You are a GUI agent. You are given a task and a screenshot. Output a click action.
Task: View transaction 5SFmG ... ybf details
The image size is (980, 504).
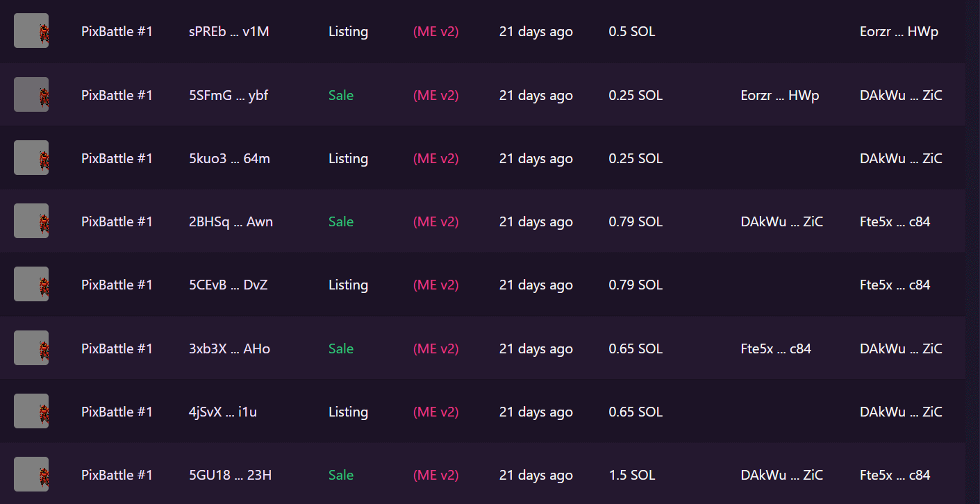tap(229, 95)
